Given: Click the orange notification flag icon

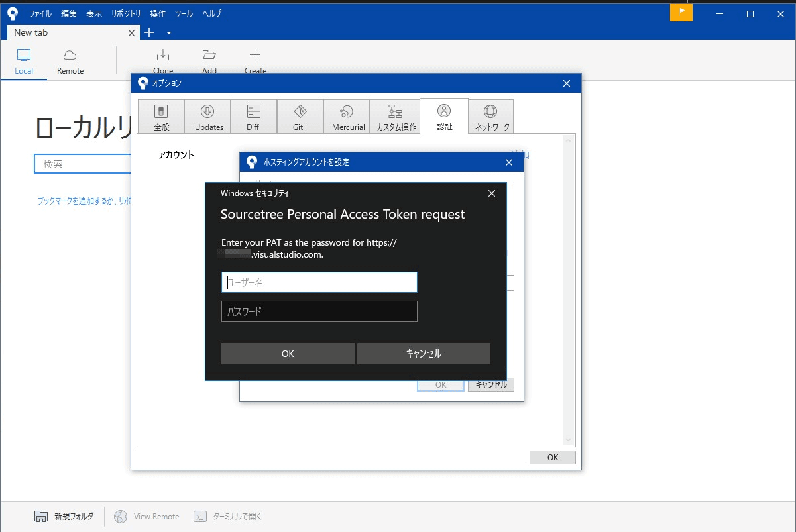Looking at the screenshot, I should click(x=681, y=13).
